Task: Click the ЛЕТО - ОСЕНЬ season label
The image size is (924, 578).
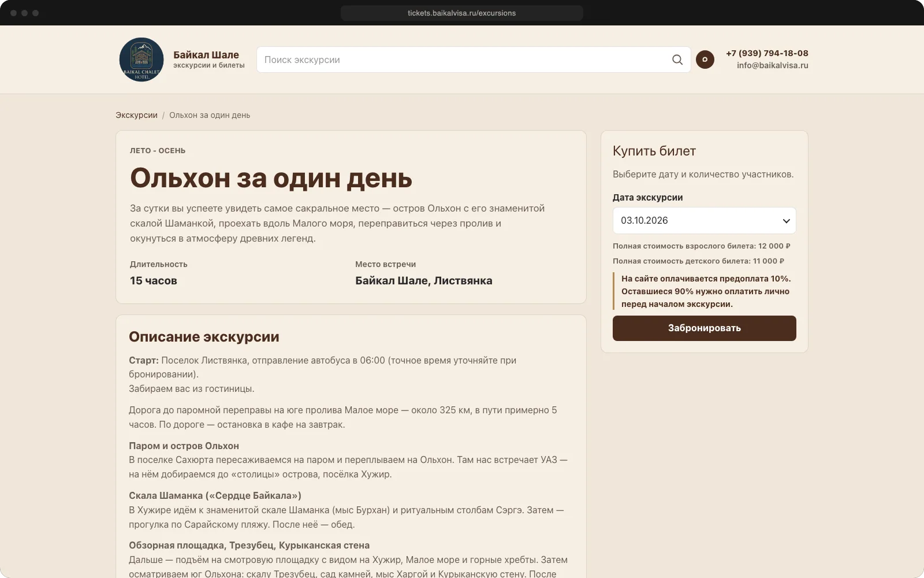Action: 158,151
